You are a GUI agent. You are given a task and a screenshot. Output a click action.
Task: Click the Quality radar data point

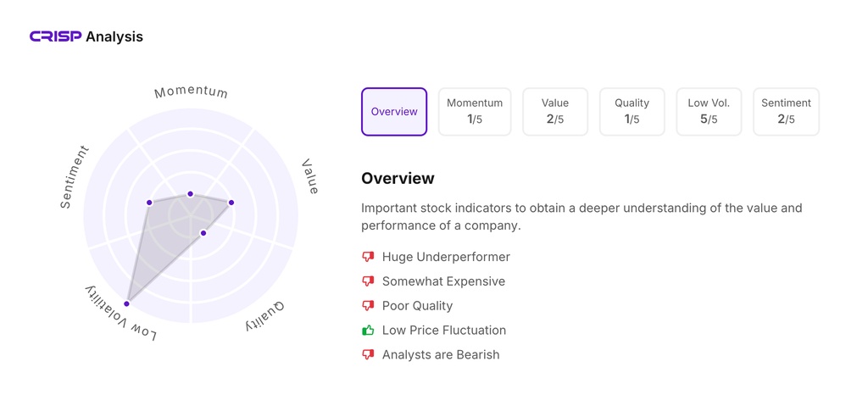tap(203, 233)
